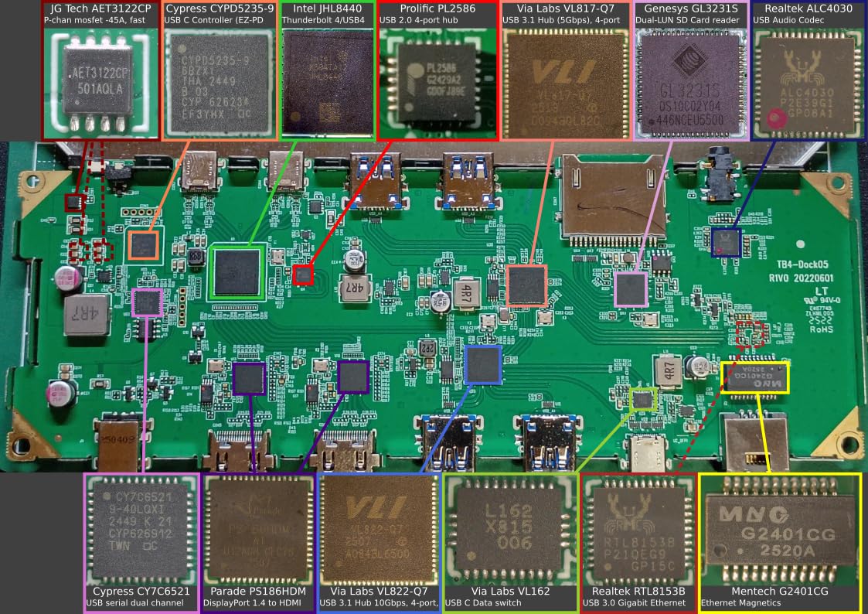Select the "Prolific PL2586" title
Viewport: 868px width, 614px height.
coord(438,9)
